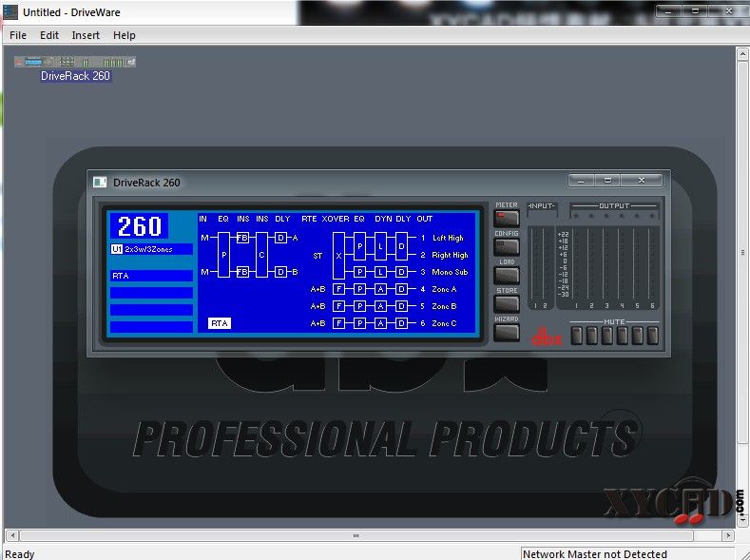This screenshot has height=560, width=750.
Task: Toggle the mute button for output 5
Action: tap(638, 336)
